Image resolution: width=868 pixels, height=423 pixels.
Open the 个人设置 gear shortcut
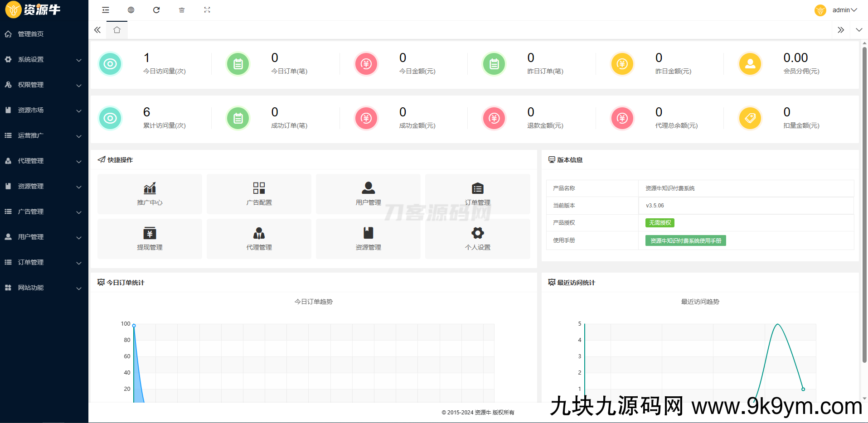pyautogui.click(x=477, y=239)
